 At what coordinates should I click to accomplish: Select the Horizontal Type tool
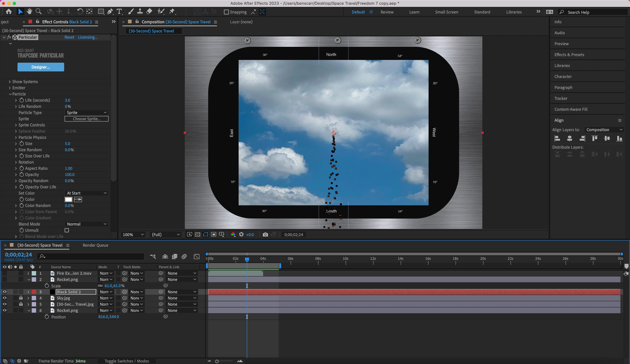[119, 11]
